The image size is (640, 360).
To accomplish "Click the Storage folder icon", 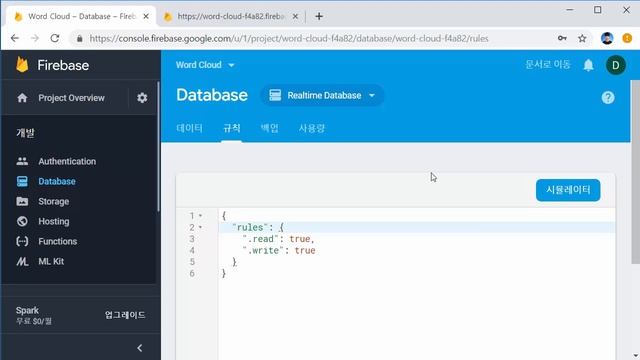I will pyautogui.click(x=22, y=201).
